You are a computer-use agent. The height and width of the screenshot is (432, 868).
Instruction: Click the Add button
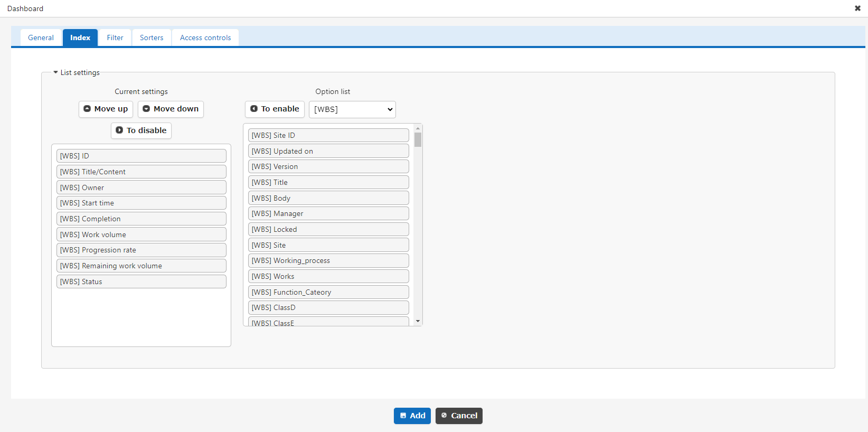pyautogui.click(x=412, y=416)
